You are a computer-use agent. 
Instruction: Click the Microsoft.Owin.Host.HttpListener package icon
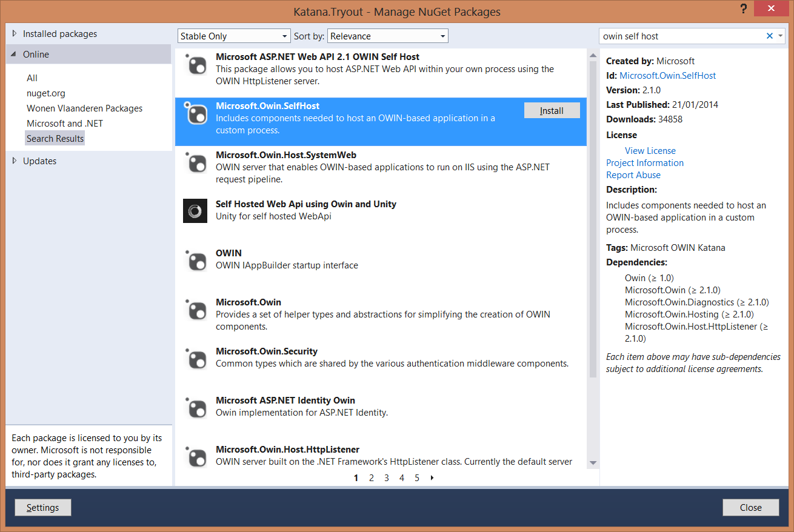[195, 456]
